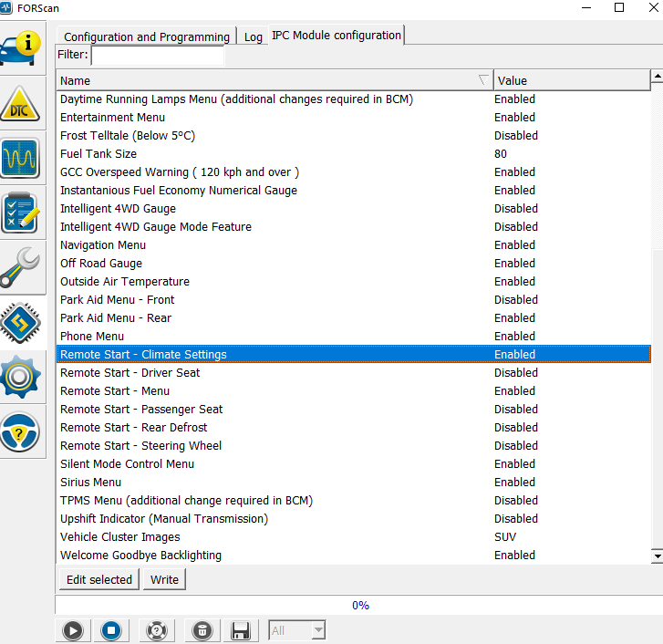Click the Edit selected button
663x644 pixels.
coord(99,579)
